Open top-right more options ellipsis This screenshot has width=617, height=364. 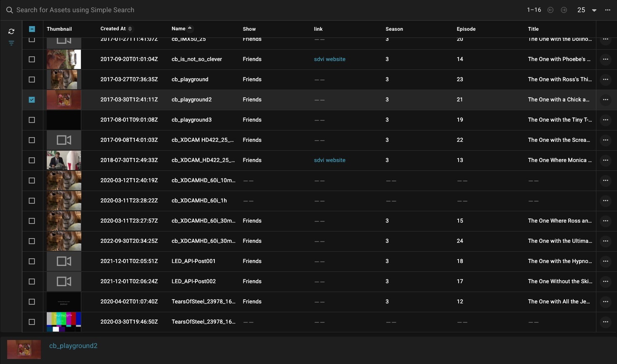[607, 10]
